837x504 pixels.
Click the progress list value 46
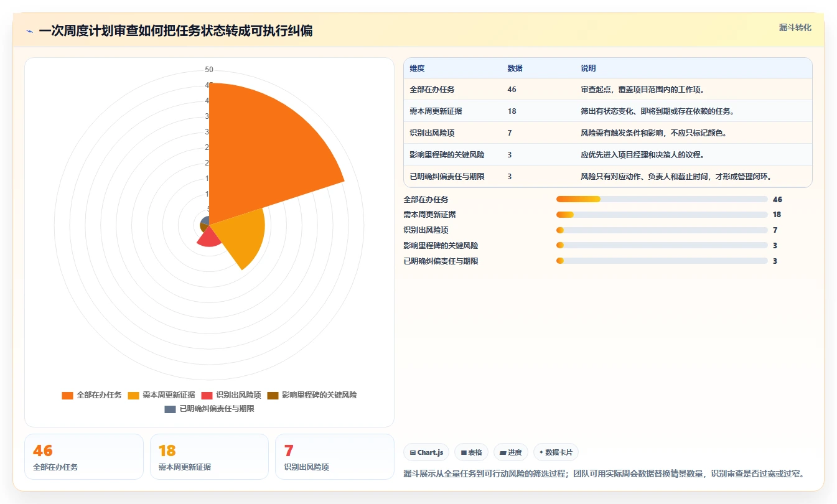point(777,199)
